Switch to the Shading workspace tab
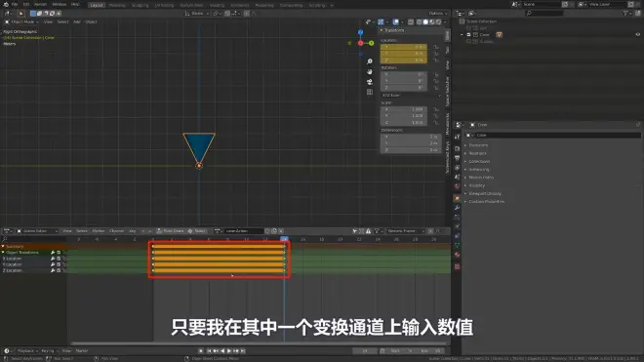This screenshot has height=362, width=644. (x=217, y=5)
